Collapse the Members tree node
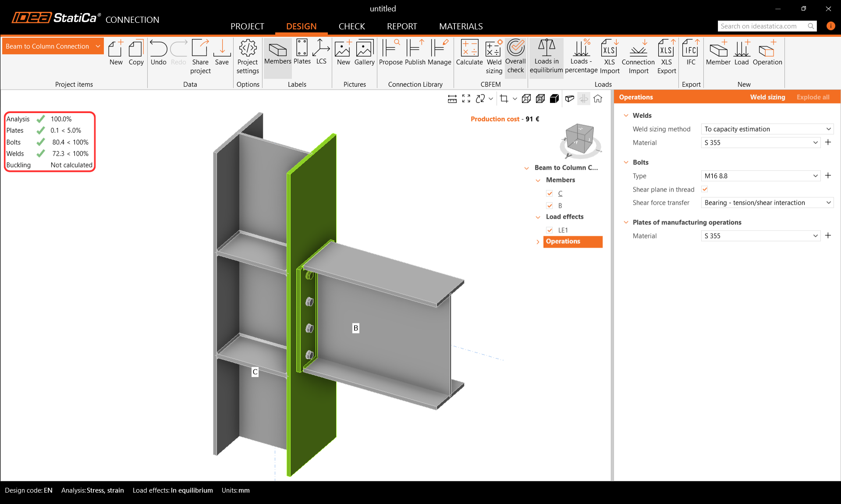Screen dimensions: 841x504 538,181
